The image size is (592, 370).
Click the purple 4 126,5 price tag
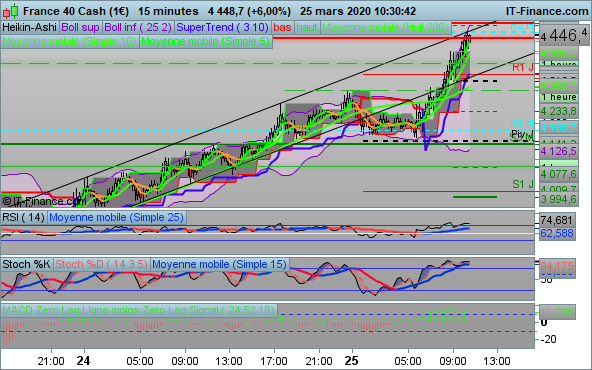[558, 151]
